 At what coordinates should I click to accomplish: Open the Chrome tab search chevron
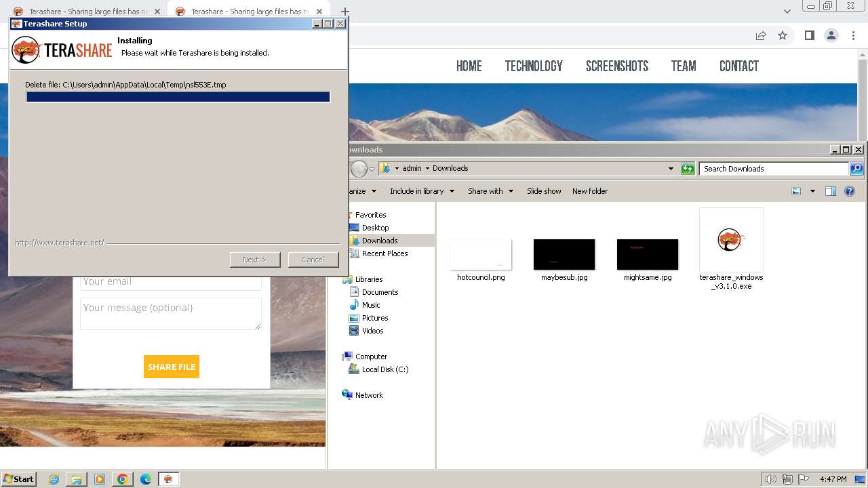coord(787,12)
